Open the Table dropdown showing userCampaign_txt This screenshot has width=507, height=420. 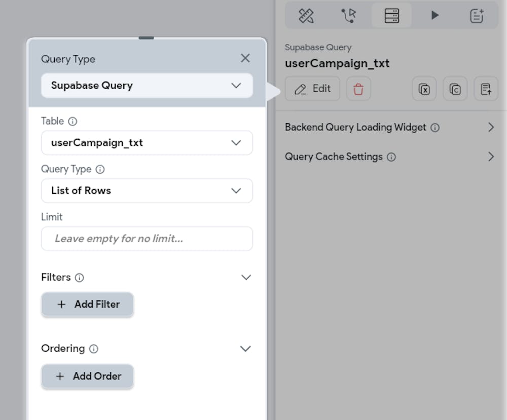coord(147,143)
